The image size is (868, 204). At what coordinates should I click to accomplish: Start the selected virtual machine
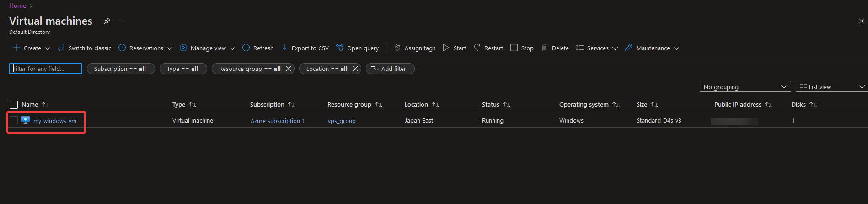(455, 48)
